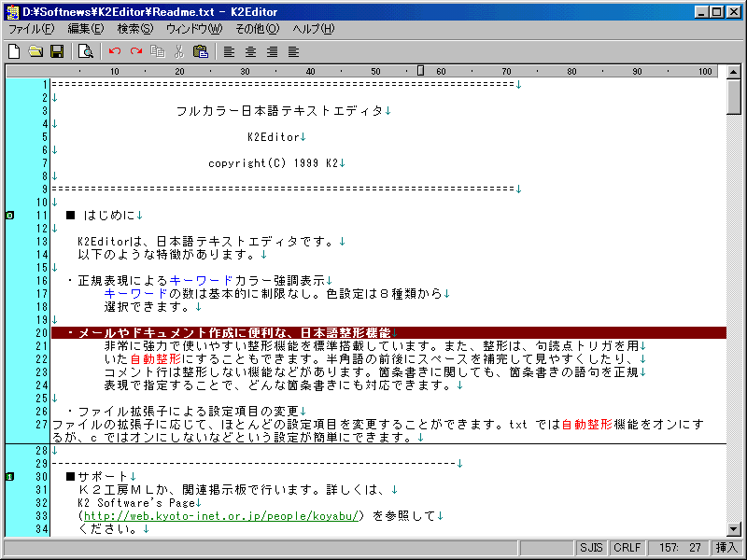The height and width of the screenshot is (560, 747).
Task: Click the line ください。
Action: (109, 528)
